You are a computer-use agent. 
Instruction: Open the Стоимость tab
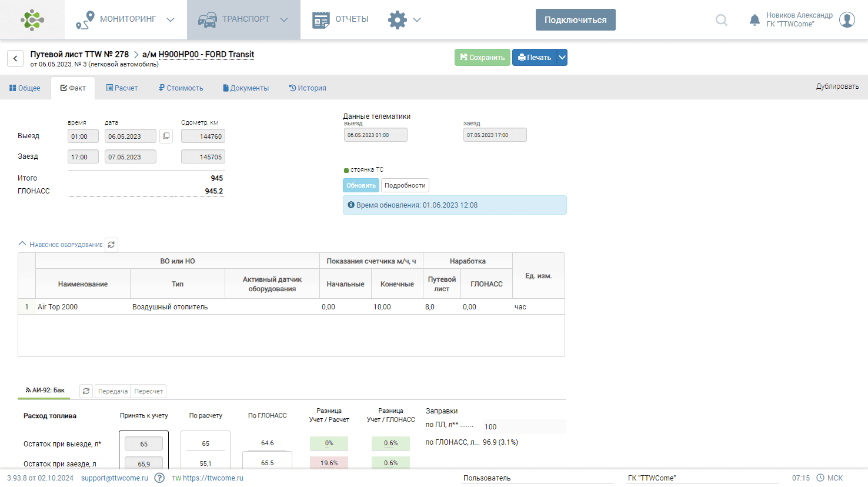pos(181,88)
